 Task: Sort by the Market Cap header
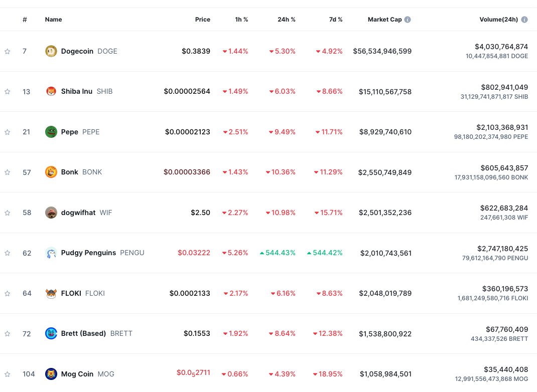pyautogui.click(x=384, y=20)
